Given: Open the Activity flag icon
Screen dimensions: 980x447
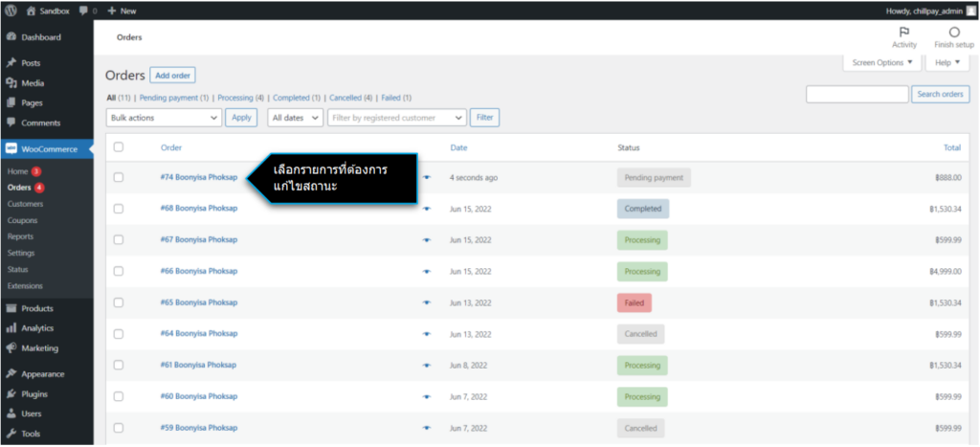Looking at the screenshot, I should pos(903,33).
